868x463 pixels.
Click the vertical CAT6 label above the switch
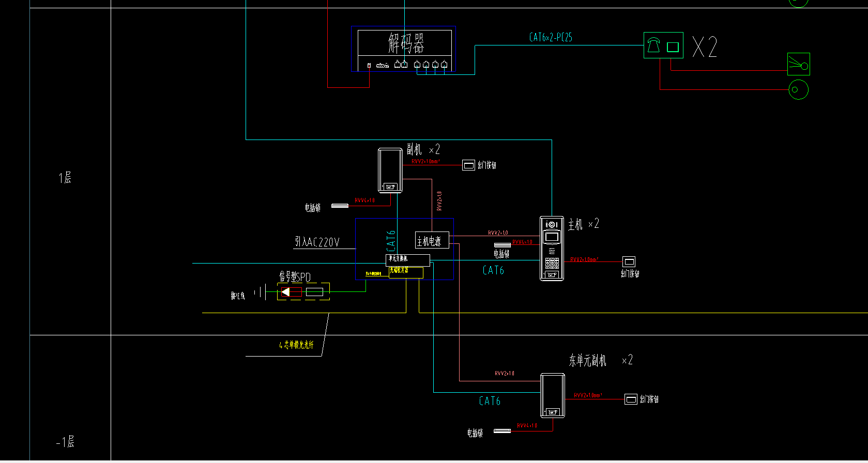(391, 241)
